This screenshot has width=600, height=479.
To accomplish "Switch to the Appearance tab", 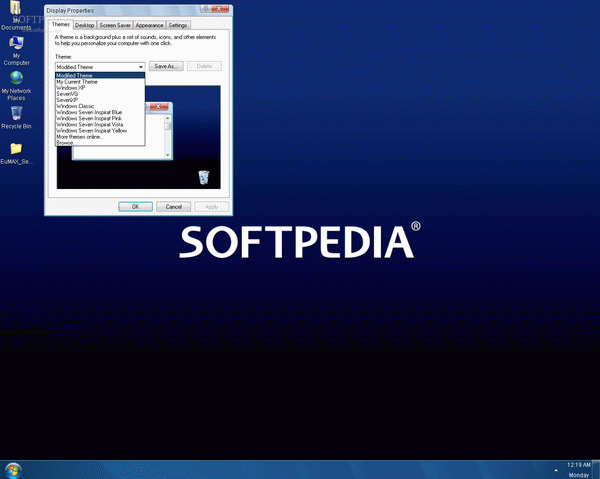I will [149, 25].
